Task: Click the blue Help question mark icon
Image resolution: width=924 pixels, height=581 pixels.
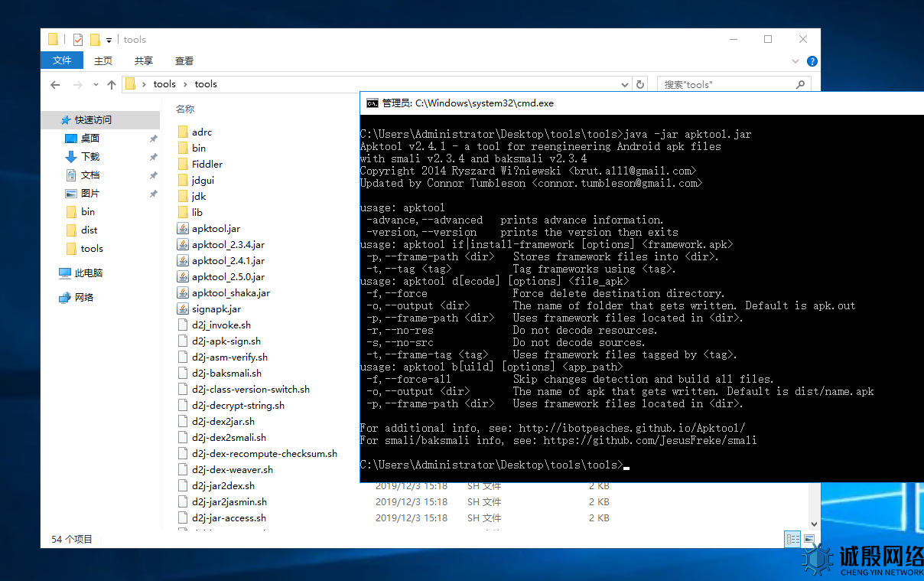Action: [x=812, y=61]
